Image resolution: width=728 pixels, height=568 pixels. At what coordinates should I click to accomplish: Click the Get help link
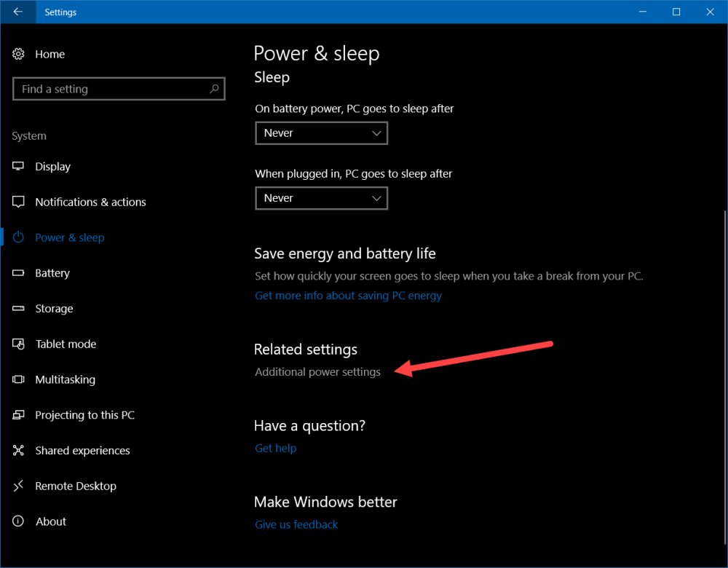[x=276, y=448]
